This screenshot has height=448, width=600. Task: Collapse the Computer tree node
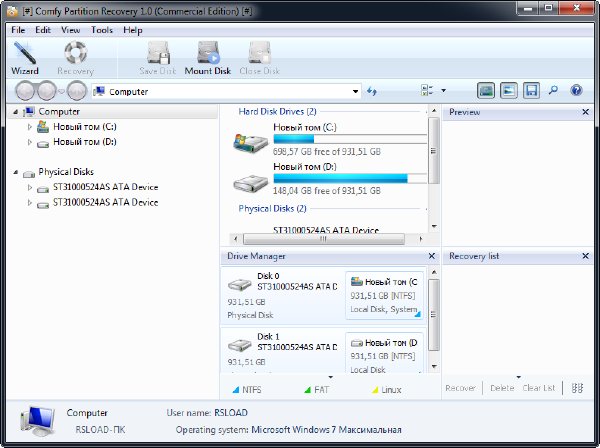15,112
